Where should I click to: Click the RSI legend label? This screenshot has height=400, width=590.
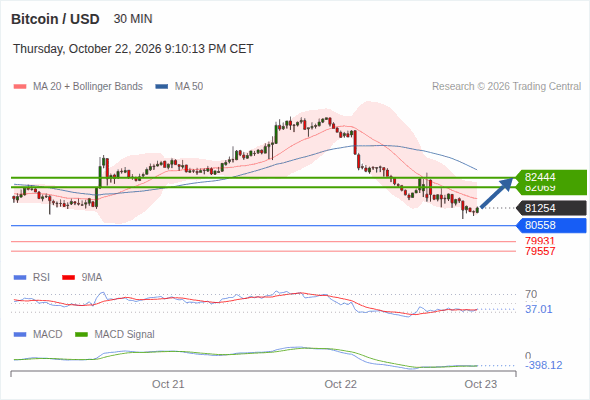click(x=41, y=277)
